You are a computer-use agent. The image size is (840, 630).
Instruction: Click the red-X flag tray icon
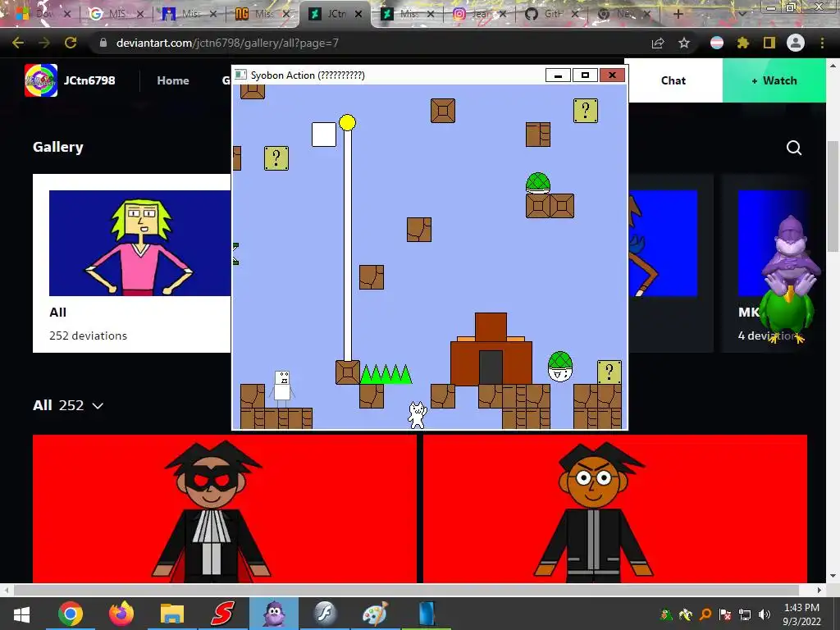tap(725, 614)
